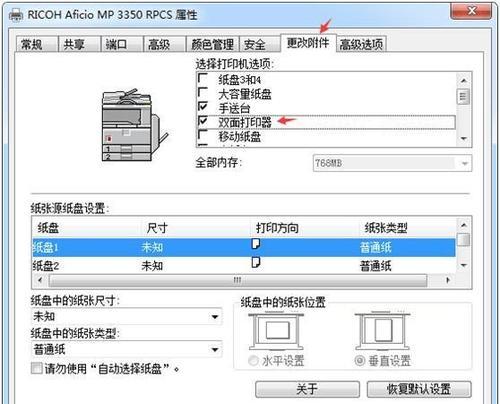This screenshot has width=500, height=404.
Task: Click the horizontal paper position diagram
Action: tap(276, 331)
